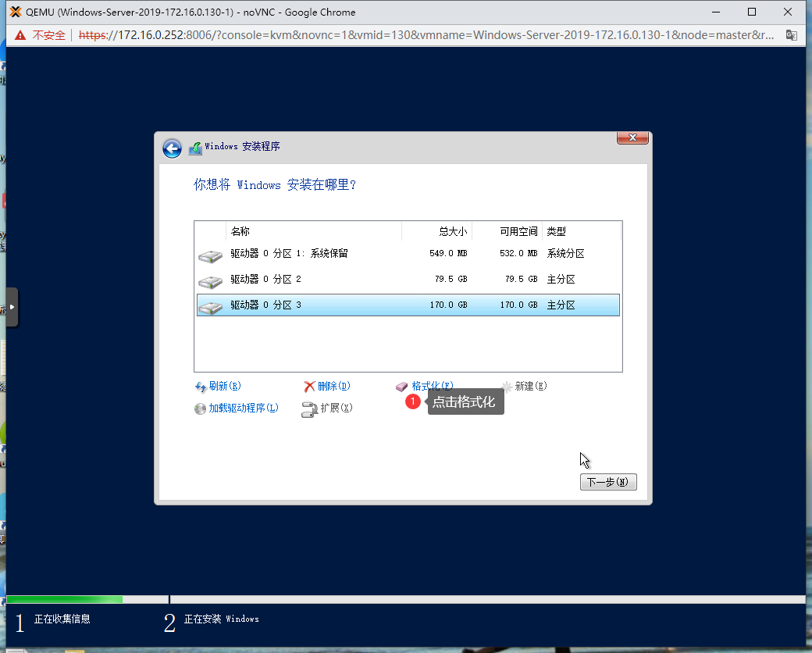This screenshot has width=812, height=653.
Task: Select row 驱动器 0 分区 1: 系统保留
Action: [408, 253]
